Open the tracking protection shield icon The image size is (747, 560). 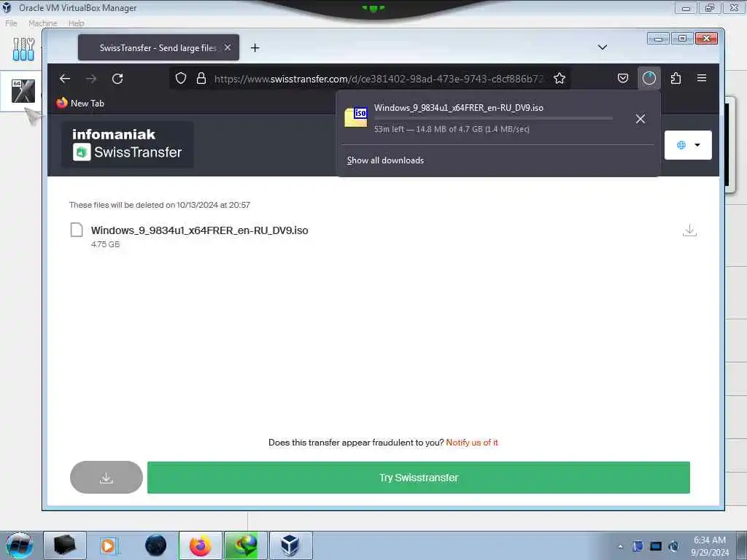(181, 79)
